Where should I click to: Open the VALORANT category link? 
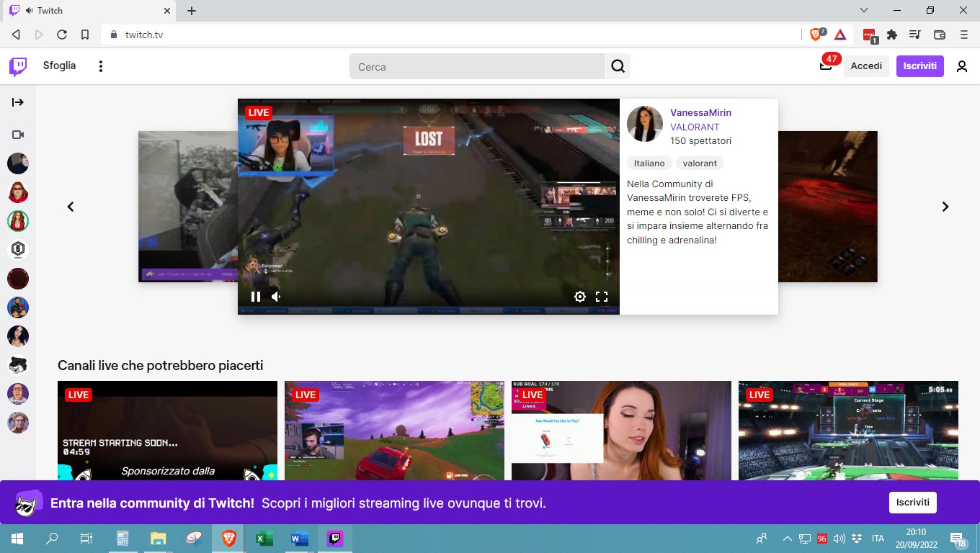tap(695, 127)
